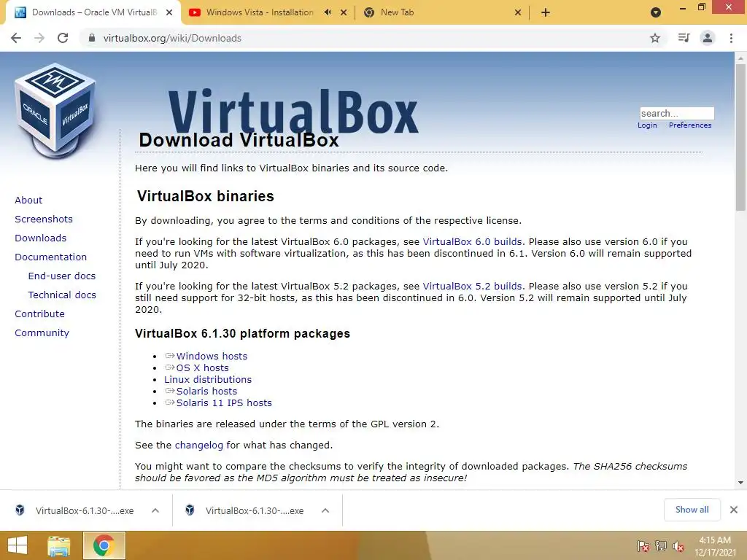Open End-user docs sidebar link
This screenshot has width=747, height=560.
click(x=62, y=276)
